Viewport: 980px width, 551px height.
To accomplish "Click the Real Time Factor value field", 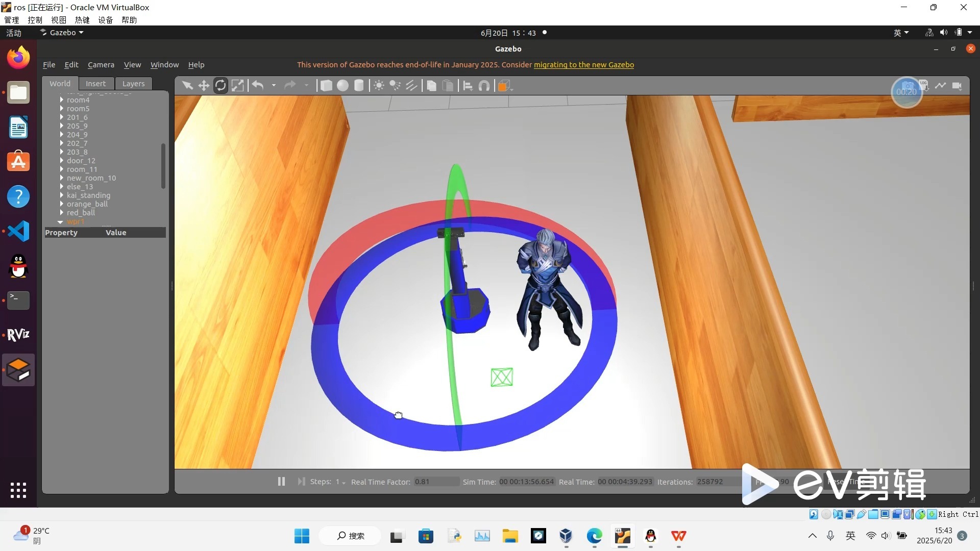I will click(436, 482).
